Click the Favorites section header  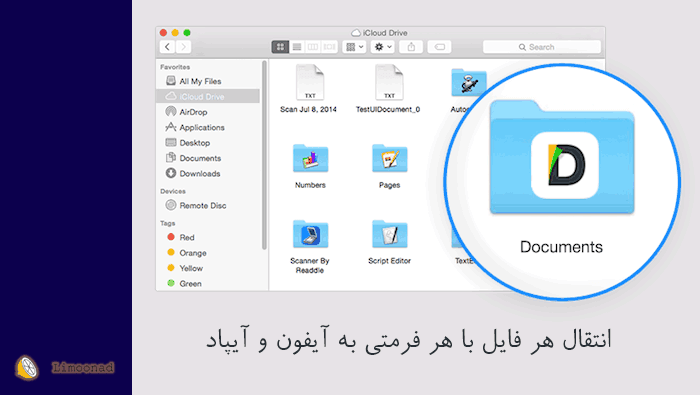[x=175, y=67]
